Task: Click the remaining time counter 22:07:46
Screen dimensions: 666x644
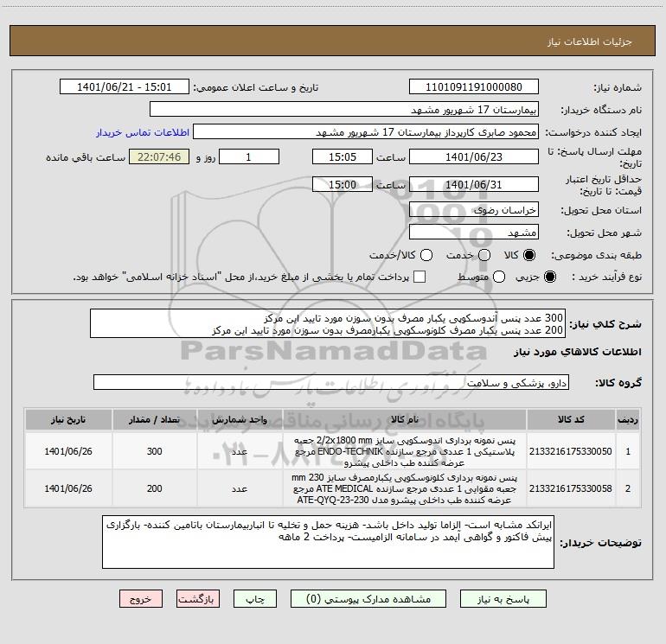Action: pyautogui.click(x=159, y=156)
